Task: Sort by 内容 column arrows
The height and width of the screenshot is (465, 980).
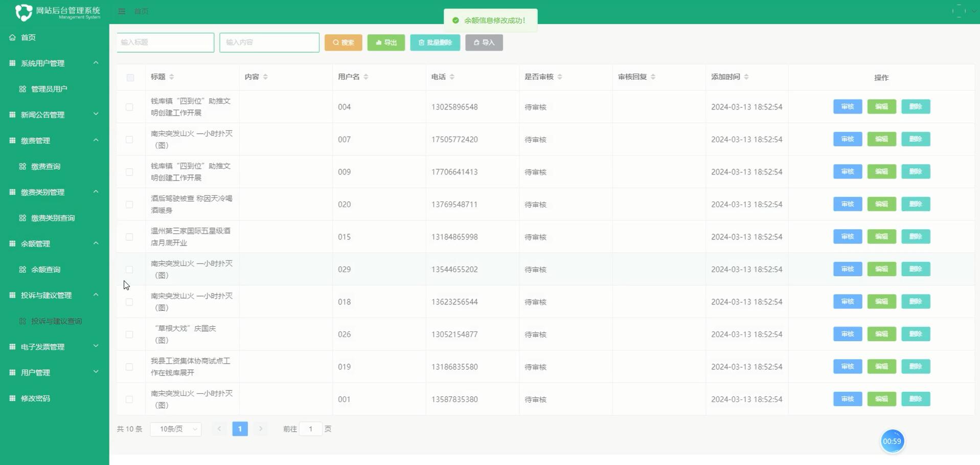Action: [265, 77]
